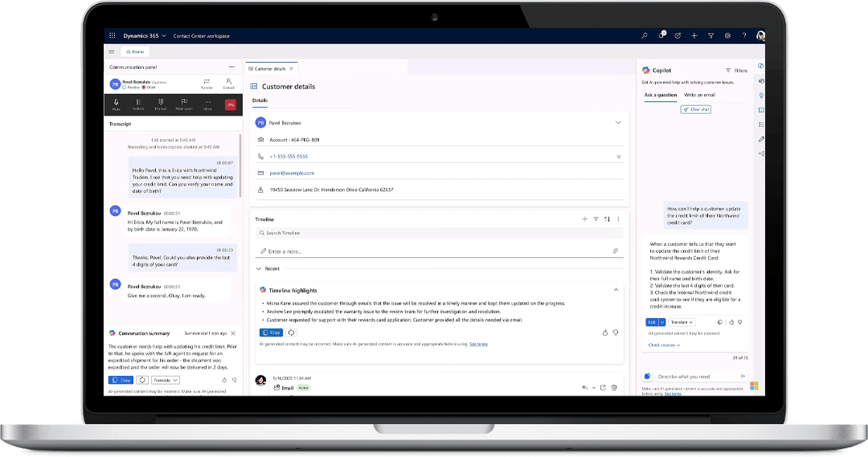The image size is (868, 457).
Task: Click the Clear chat button
Action: pos(695,109)
